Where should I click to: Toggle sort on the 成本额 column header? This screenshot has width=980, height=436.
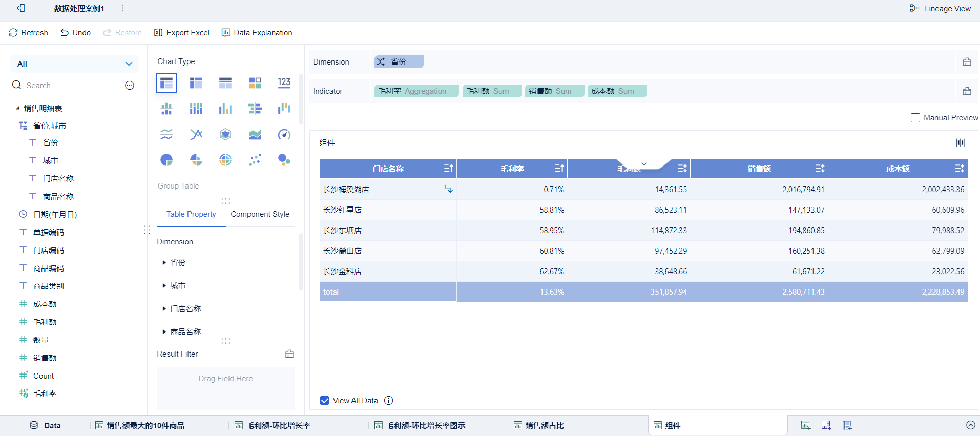point(960,169)
